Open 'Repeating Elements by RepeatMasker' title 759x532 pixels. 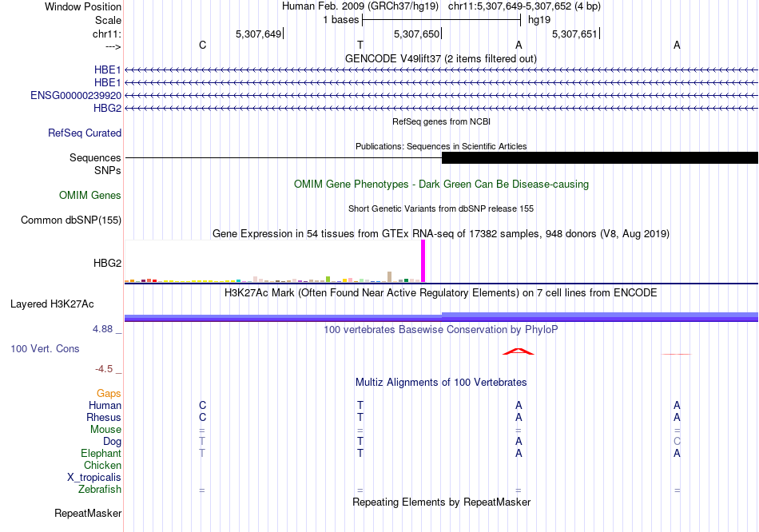point(441,502)
